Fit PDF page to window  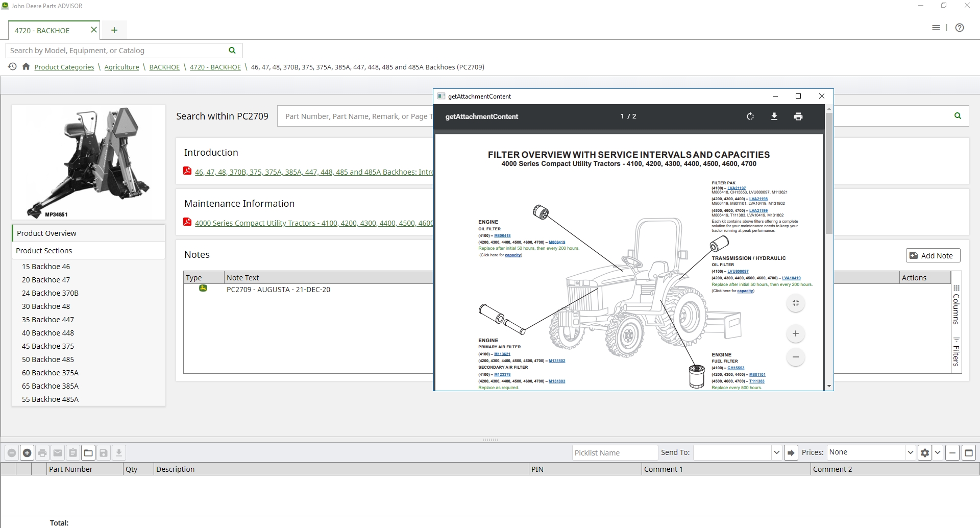pos(796,303)
